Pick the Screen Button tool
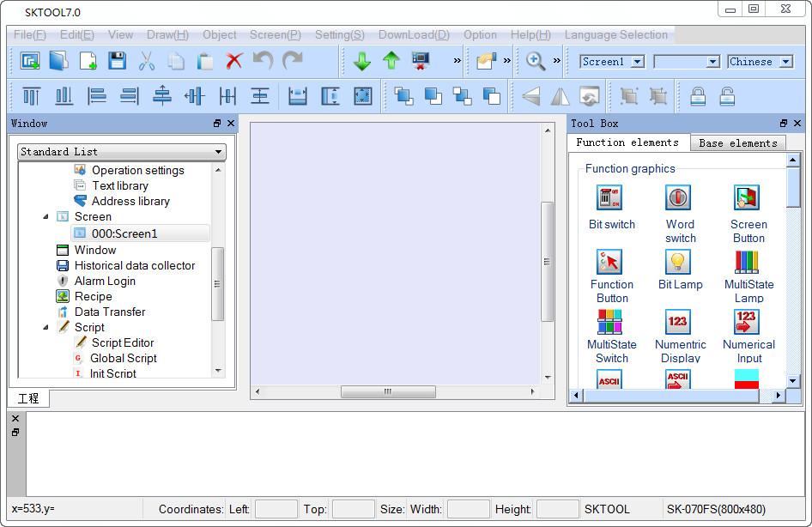The height and width of the screenshot is (527, 812). click(x=748, y=197)
